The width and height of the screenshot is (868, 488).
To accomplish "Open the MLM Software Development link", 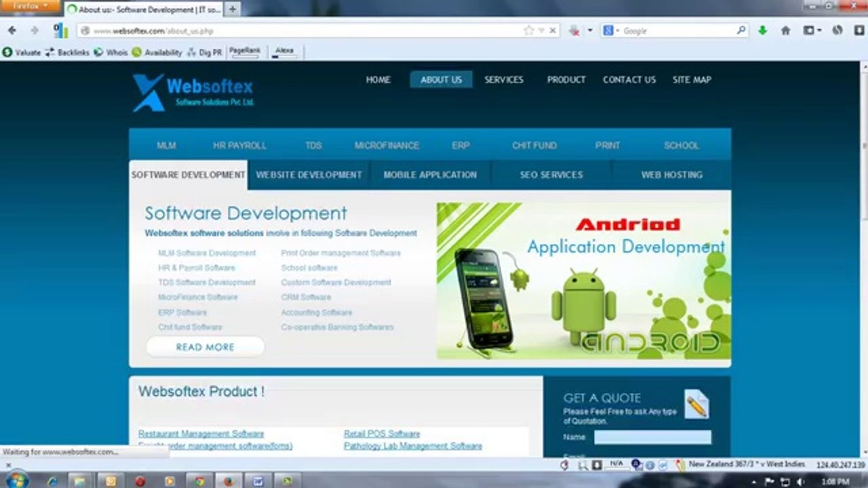I will (207, 253).
